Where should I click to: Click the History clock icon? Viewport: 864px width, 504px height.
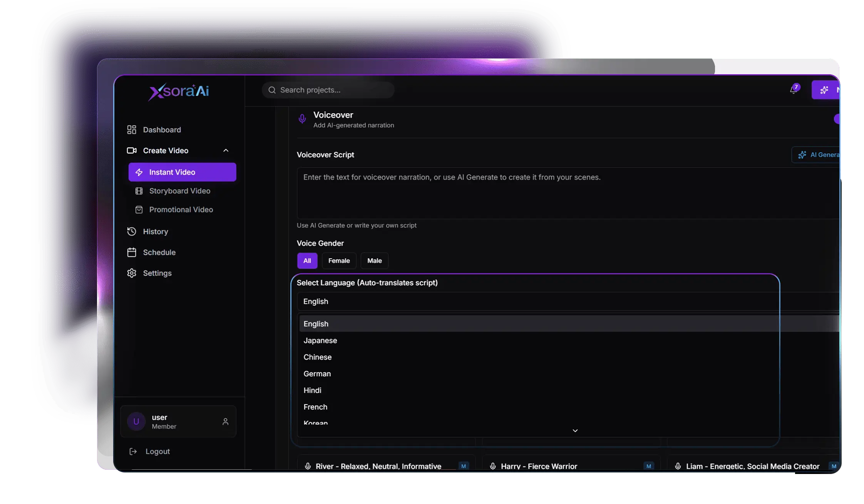[132, 231]
